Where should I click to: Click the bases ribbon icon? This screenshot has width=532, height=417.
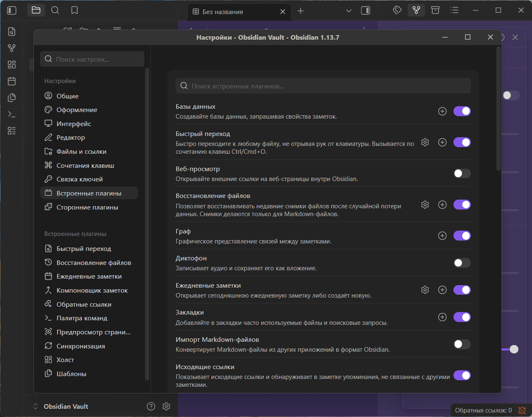click(x=12, y=131)
